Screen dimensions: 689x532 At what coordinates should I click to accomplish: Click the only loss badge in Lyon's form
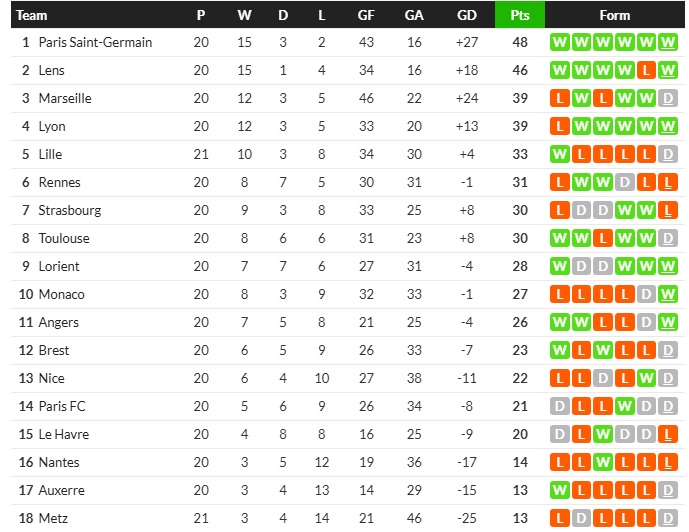[559, 126]
